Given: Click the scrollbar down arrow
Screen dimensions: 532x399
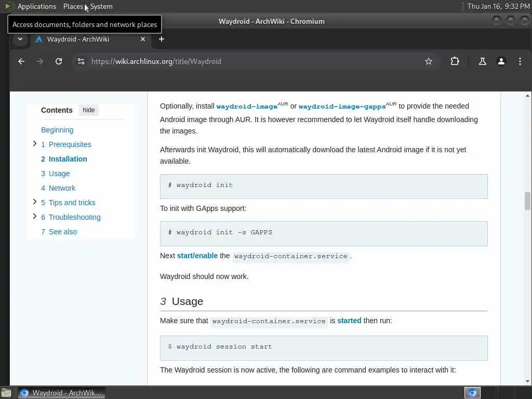Looking at the screenshot, I should 527,381.
